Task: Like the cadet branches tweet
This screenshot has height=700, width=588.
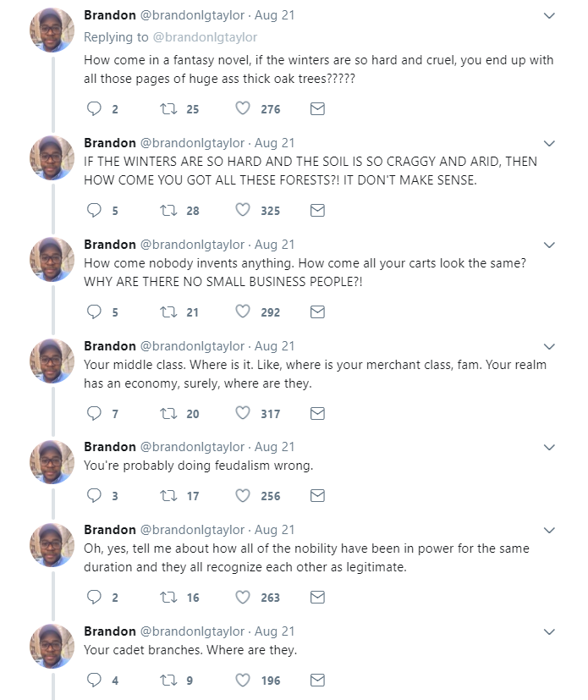Action: tap(243, 681)
